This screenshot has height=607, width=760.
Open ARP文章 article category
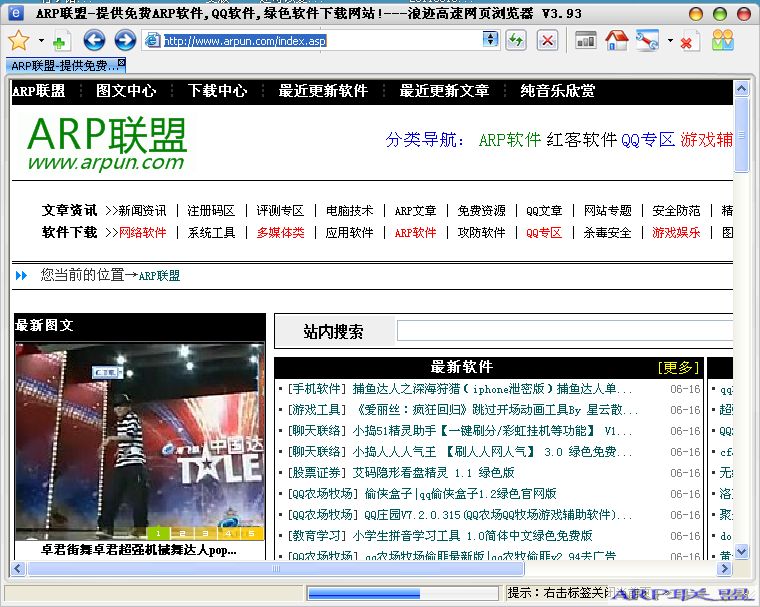click(415, 210)
